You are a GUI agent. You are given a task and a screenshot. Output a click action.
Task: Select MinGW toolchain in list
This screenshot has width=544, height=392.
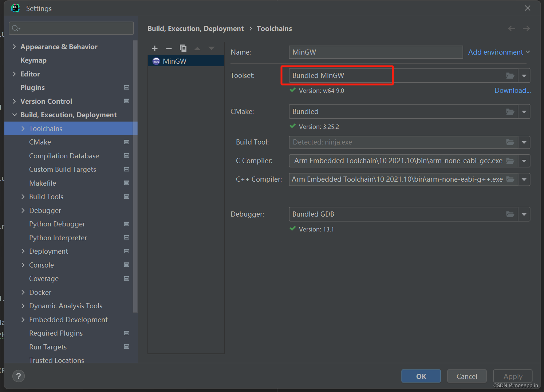186,61
